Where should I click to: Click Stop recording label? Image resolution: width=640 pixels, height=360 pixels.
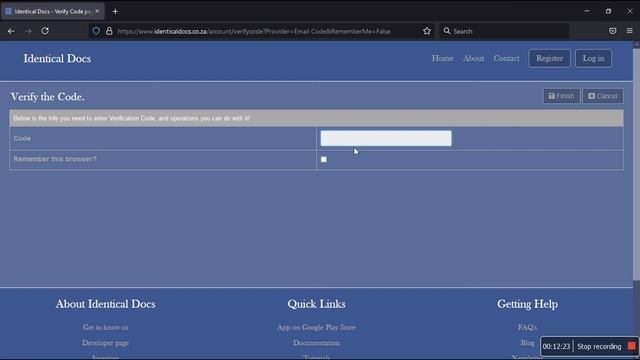[x=599, y=347]
